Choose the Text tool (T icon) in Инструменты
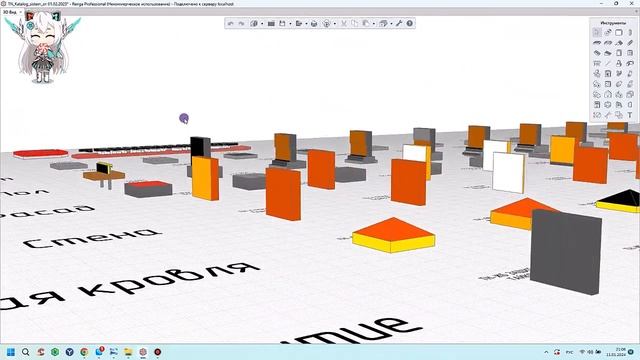The width and height of the screenshot is (640, 360). click(630, 115)
